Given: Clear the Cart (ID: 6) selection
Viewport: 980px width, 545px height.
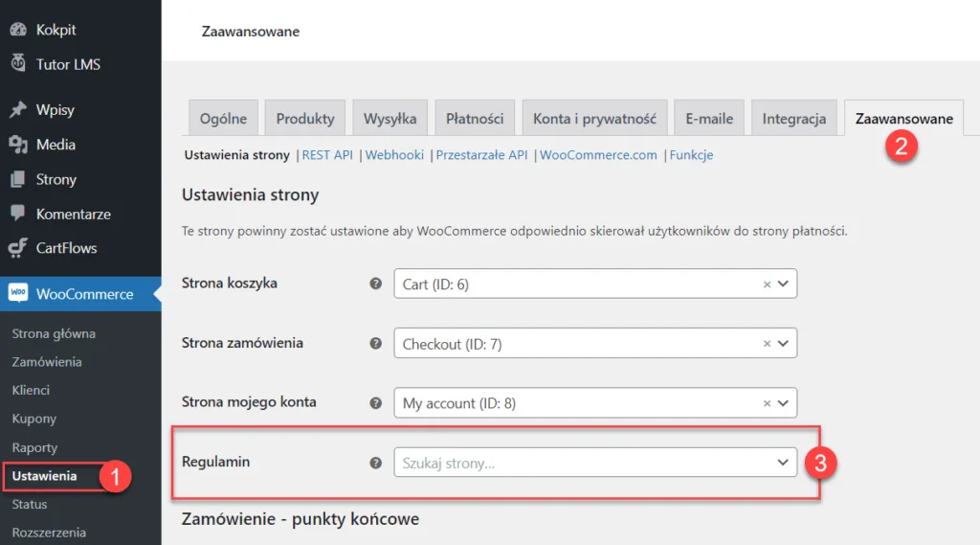Looking at the screenshot, I should 767,284.
